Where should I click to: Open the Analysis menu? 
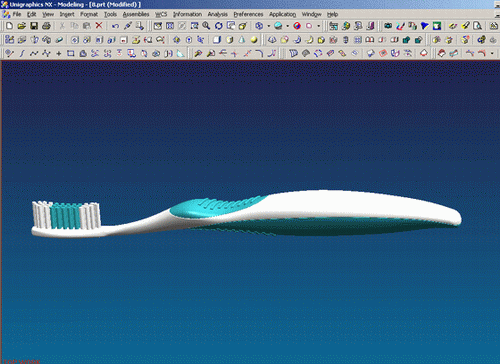[x=217, y=14]
